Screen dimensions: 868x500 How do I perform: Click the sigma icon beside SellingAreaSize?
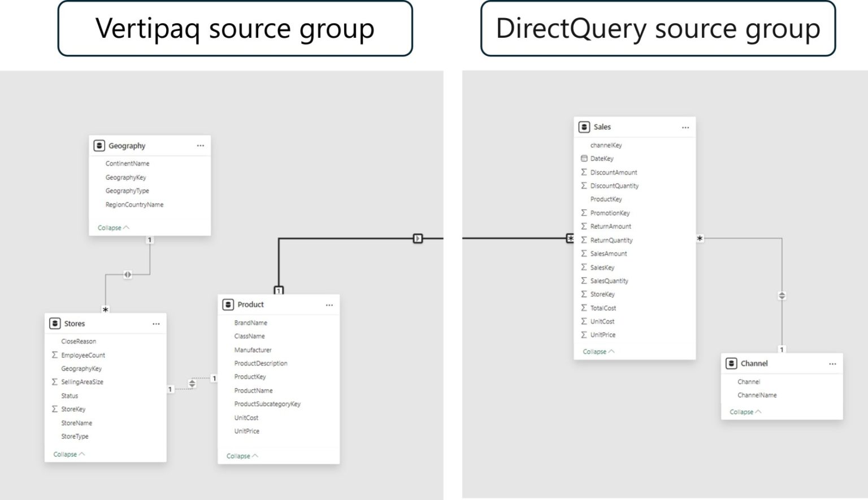[x=54, y=382]
